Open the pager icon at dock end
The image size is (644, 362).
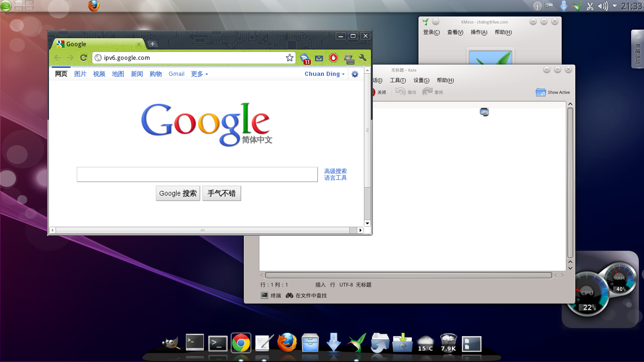point(472,344)
